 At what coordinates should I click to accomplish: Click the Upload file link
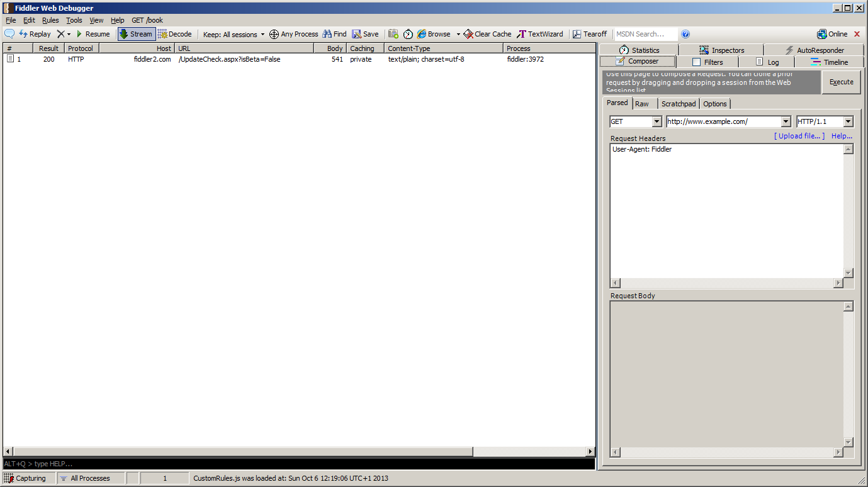[799, 136]
